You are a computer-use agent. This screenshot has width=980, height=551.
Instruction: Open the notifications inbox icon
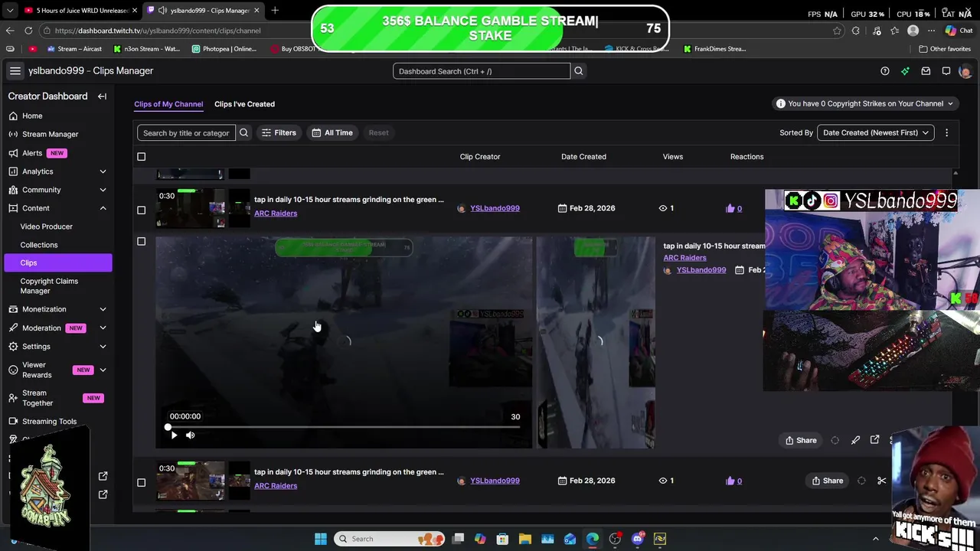click(926, 71)
